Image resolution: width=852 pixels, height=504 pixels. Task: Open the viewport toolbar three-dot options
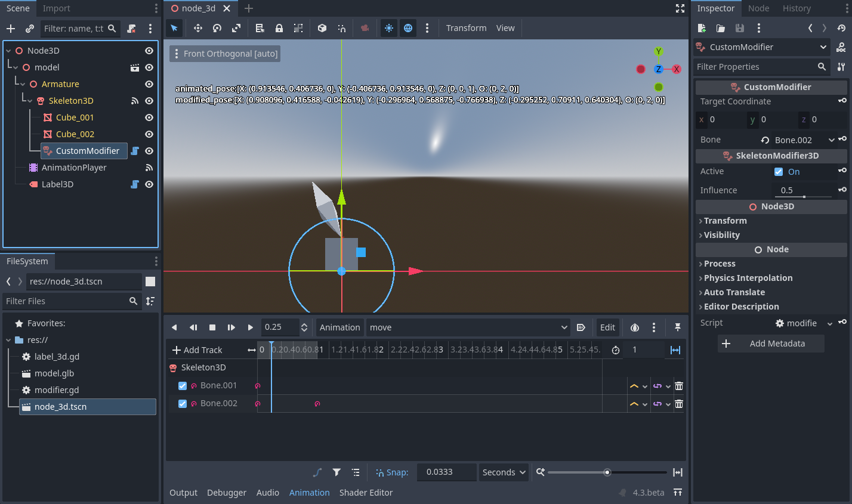[427, 28]
